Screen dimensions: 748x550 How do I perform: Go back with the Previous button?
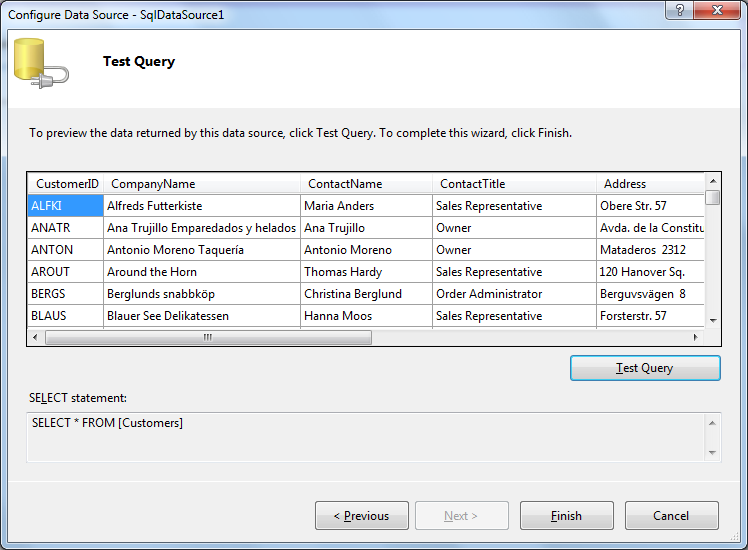(361, 516)
